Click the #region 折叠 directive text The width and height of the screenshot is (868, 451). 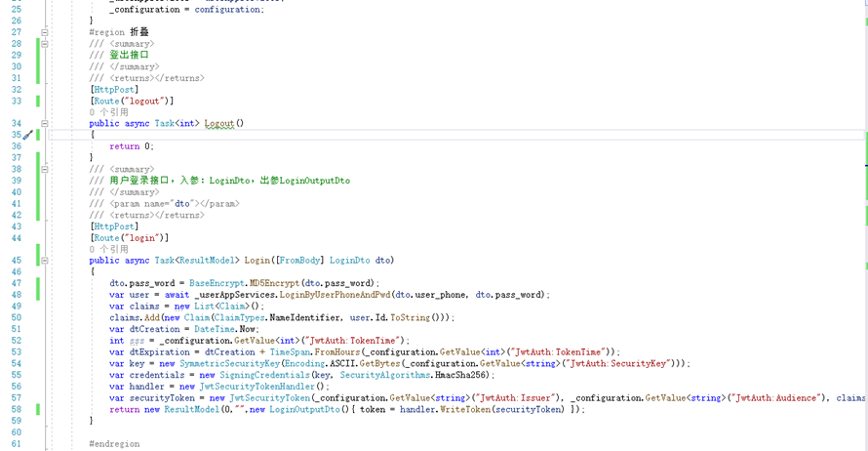[x=119, y=32]
